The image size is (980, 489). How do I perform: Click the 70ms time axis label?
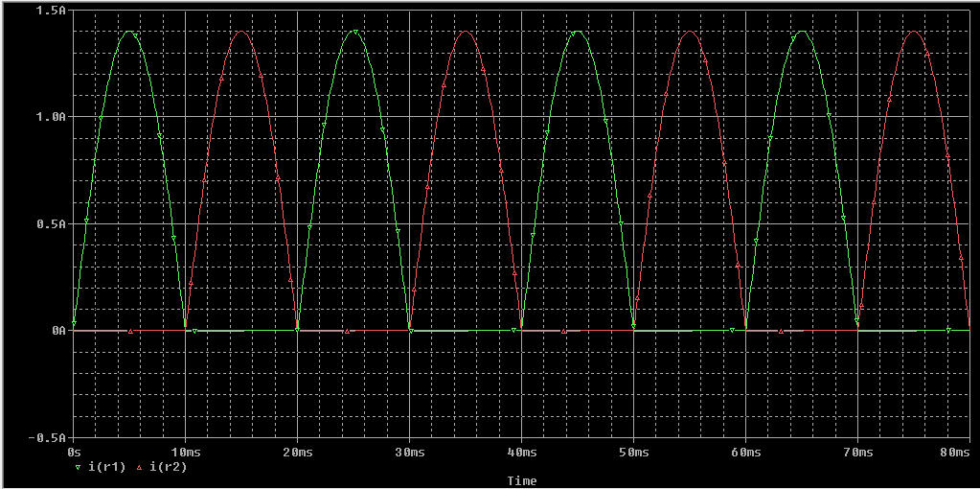857,450
